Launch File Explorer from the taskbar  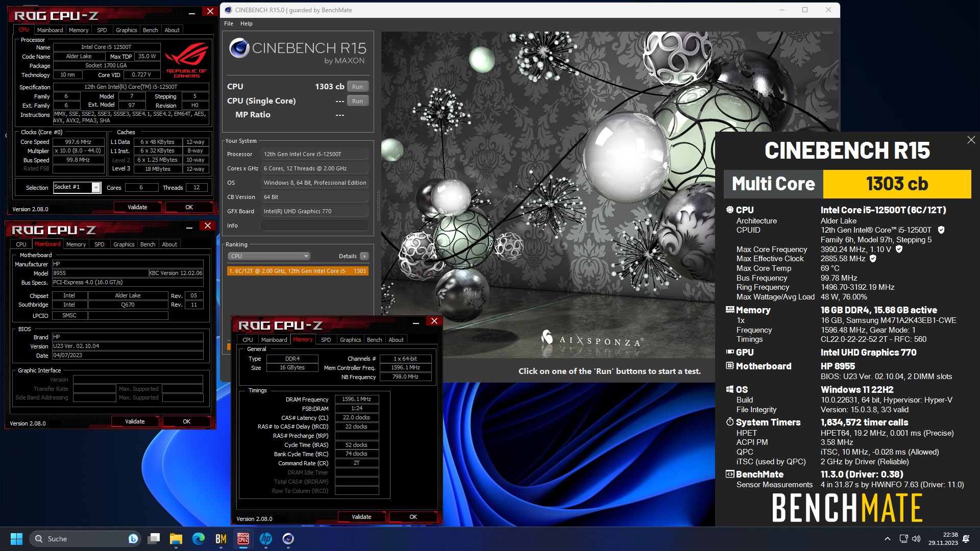pyautogui.click(x=176, y=539)
